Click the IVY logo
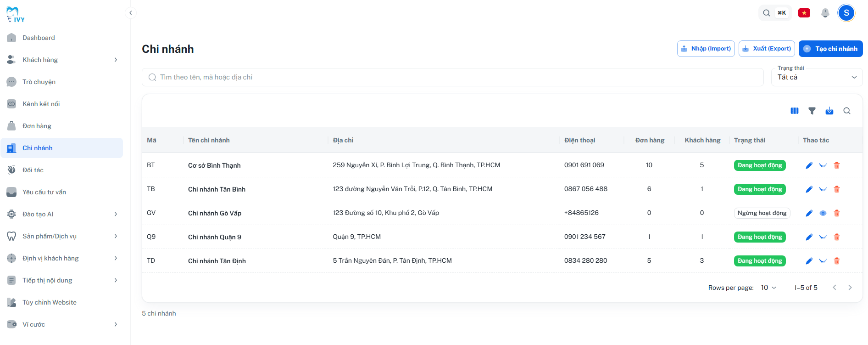This screenshot has height=345, width=868. (x=15, y=15)
